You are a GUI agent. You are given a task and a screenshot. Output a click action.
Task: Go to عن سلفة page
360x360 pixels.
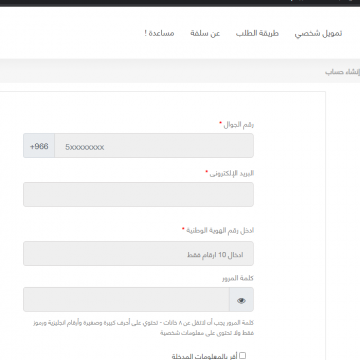pyautogui.click(x=205, y=33)
